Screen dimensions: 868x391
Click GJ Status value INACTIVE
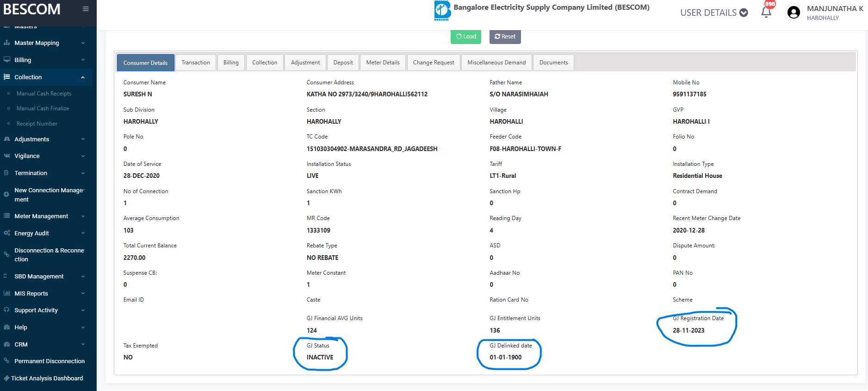(x=320, y=357)
